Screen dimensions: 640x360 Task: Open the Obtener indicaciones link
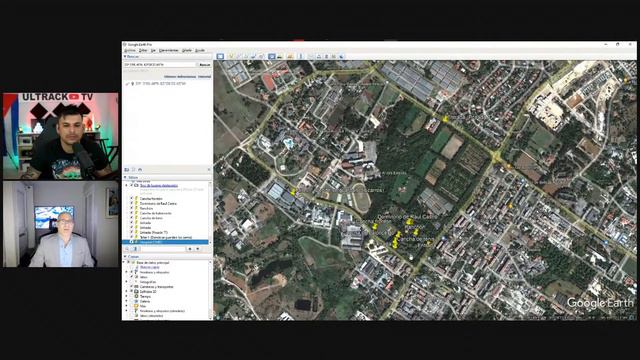(x=180, y=76)
